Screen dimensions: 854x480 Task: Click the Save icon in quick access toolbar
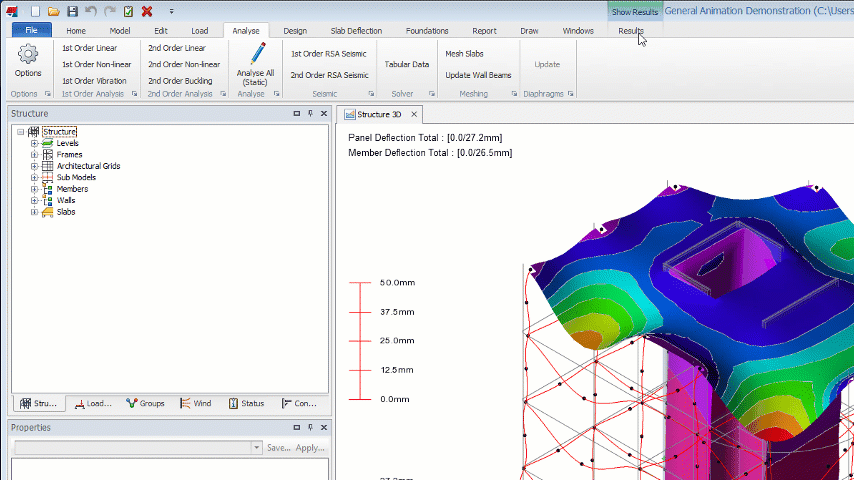72,11
